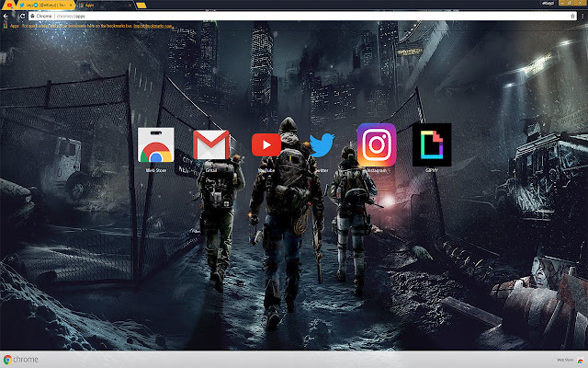The width and height of the screenshot is (588, 368).
Task: Click the Apps shortcut in bookmarks bar
Action: click(11, 26)
